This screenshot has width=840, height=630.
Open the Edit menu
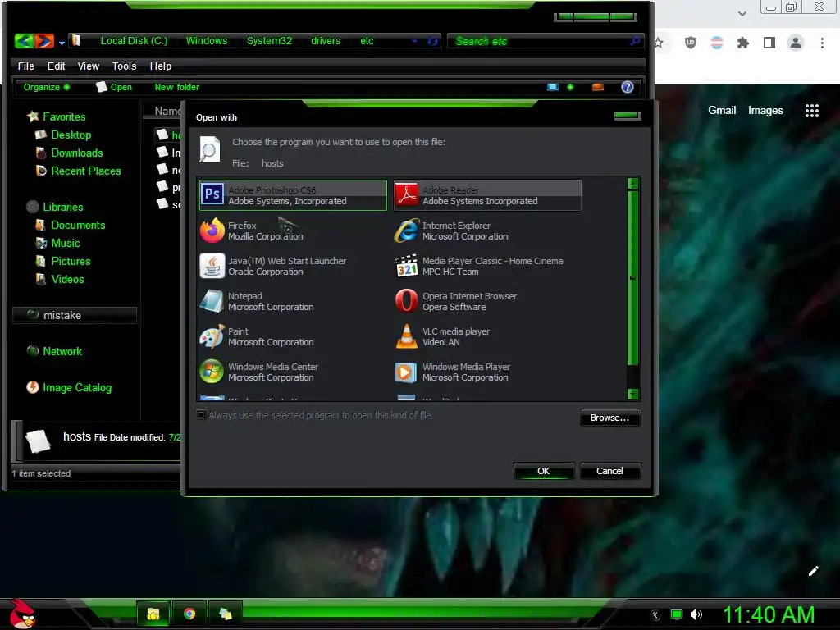pyautogui.click(x=57, y=66)
